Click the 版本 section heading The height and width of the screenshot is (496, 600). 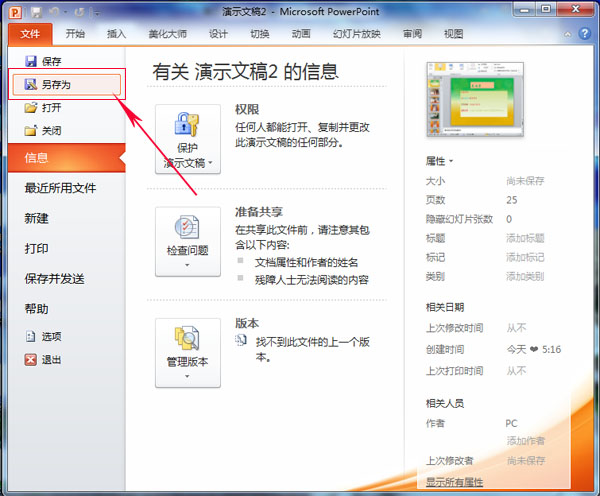(x=247, y=323)
